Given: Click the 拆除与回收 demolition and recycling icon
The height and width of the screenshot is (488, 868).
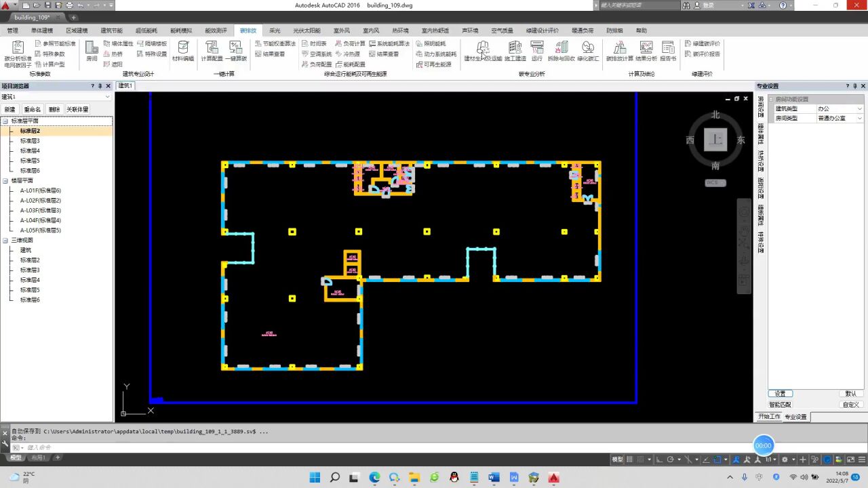Looking at the screenshot, I should (x=561, y=51).
